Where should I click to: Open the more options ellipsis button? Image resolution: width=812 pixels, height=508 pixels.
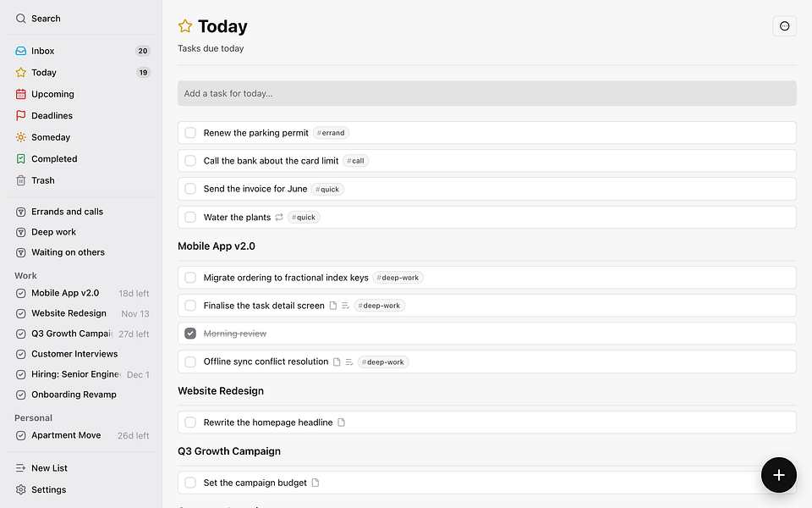pyautogui.click(x=784, y=26)
